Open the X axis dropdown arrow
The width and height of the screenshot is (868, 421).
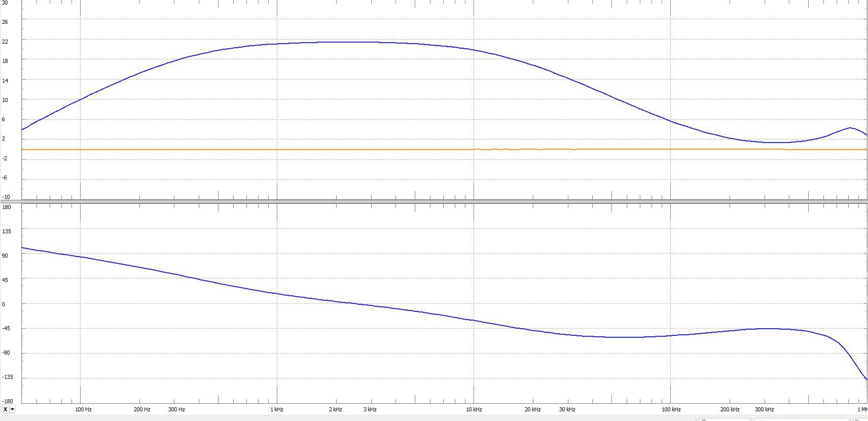pos(12,409)
